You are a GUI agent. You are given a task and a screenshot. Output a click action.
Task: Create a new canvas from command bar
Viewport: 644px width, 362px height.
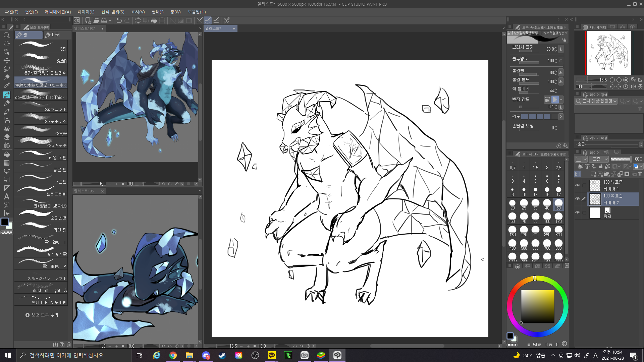[88, 20]
